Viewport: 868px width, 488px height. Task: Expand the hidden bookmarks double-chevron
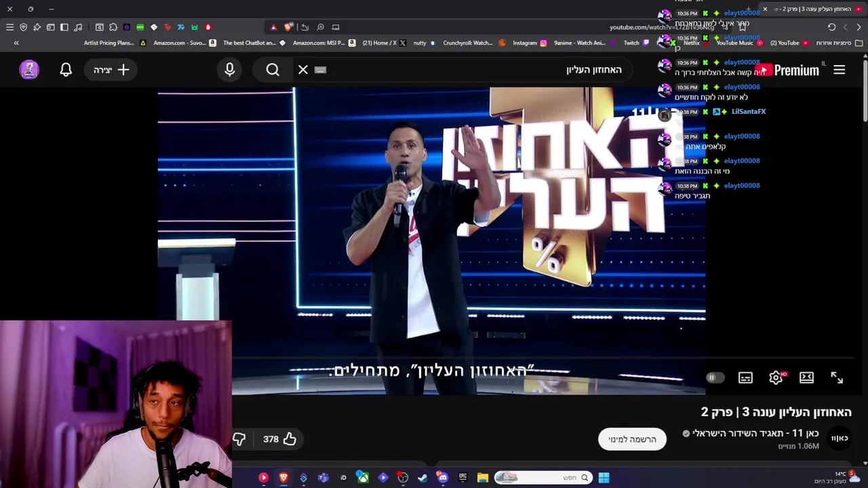[x=16, y=43]
